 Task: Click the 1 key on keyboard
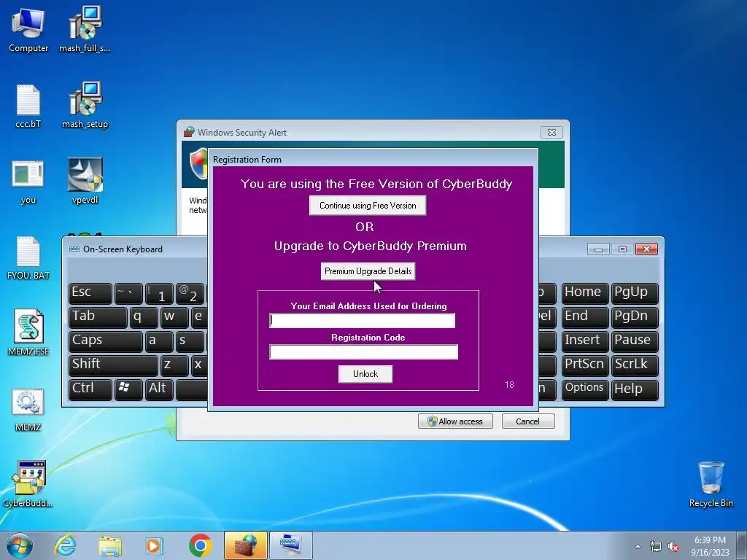tap(159, 293)
